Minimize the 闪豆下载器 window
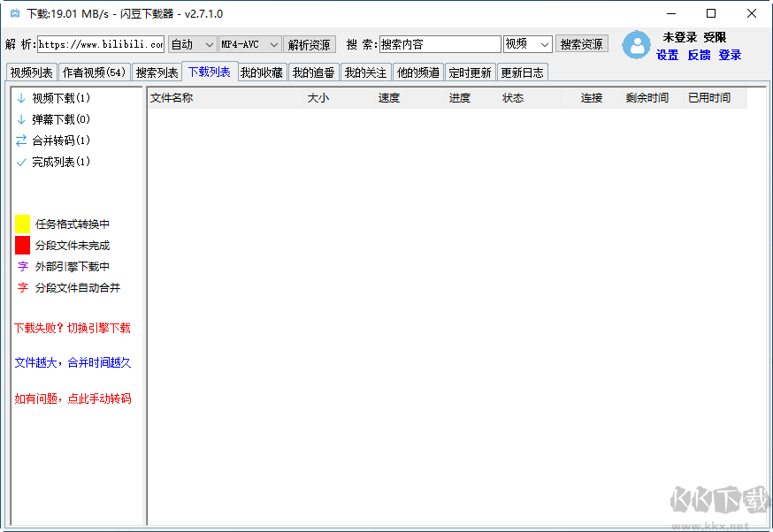 (x=671, y=13)
